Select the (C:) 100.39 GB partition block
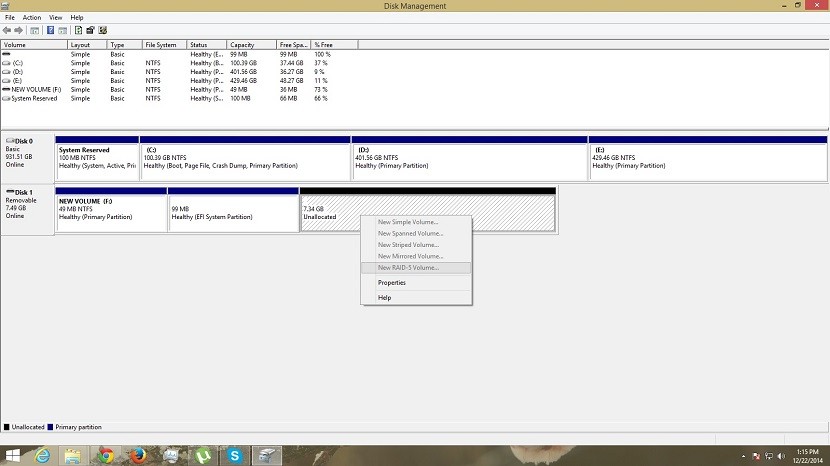Screen dimensions: 830x466 [245, 158]
